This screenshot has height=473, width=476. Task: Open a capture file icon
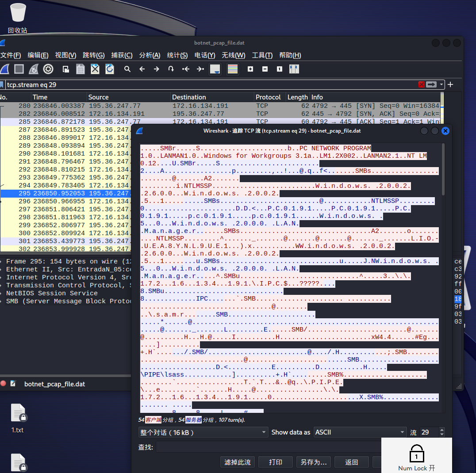point(65,69)
